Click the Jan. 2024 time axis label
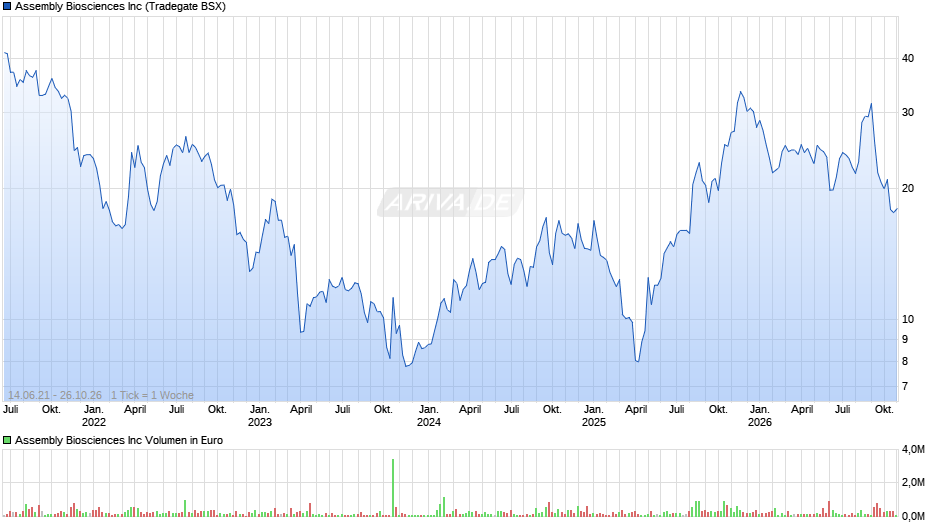940x526 pixels. click(x=429, y=416)
